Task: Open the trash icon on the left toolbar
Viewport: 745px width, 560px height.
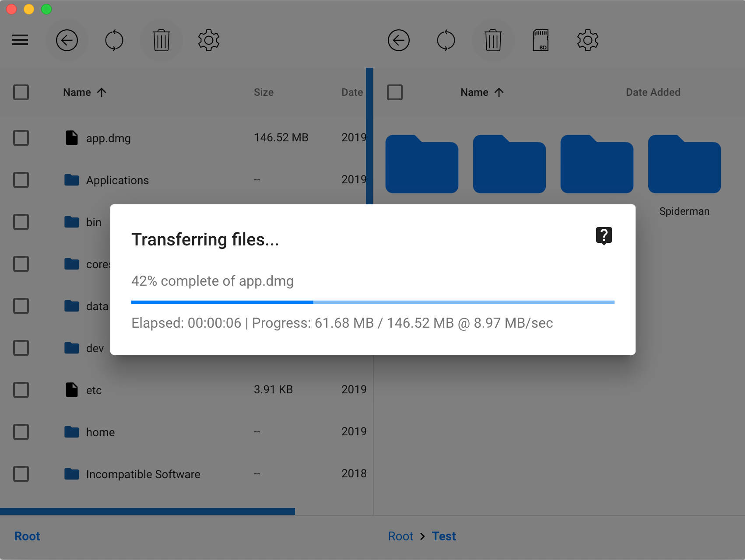Action: (x=162, y=40)
